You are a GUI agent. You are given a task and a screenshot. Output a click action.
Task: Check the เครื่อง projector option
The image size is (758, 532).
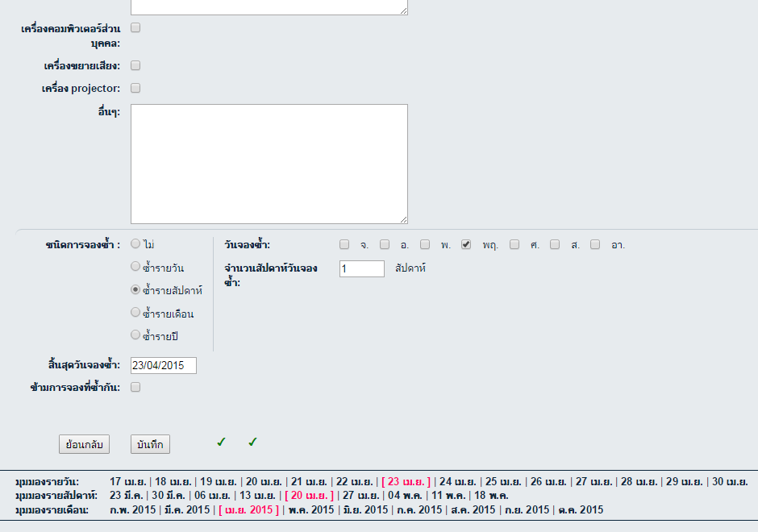[135, 88]
